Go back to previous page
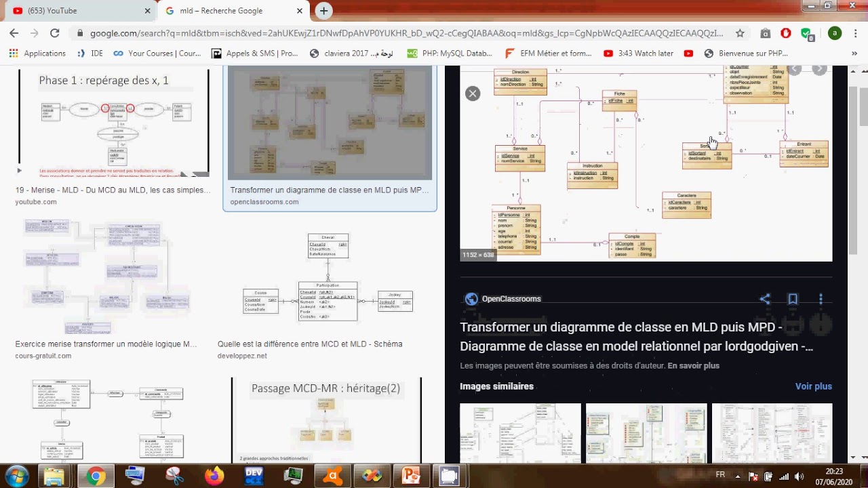The height and width of the screenshot is (488, 868). pos(14,33)
